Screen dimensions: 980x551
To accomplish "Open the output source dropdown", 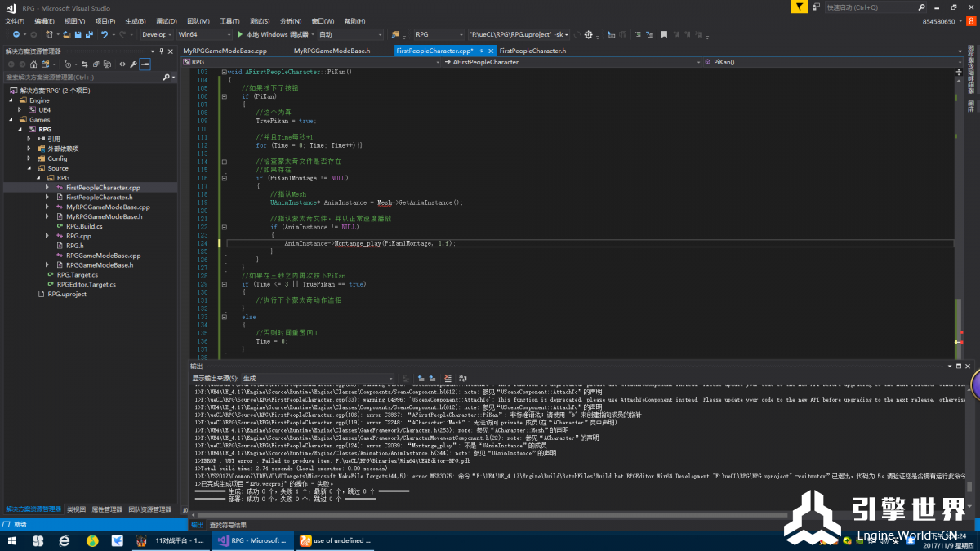I will click(320, 379).
